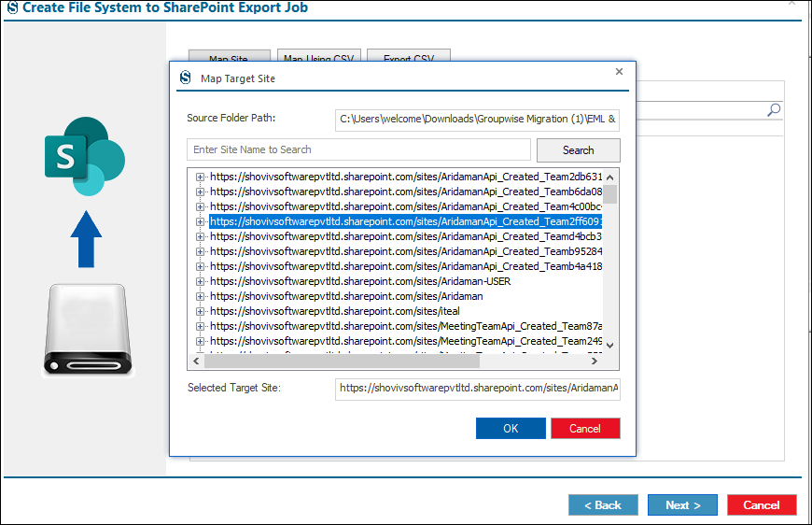Click the magnifier search icon in background window
Screen dimensions: 812x525
(774, 109)
